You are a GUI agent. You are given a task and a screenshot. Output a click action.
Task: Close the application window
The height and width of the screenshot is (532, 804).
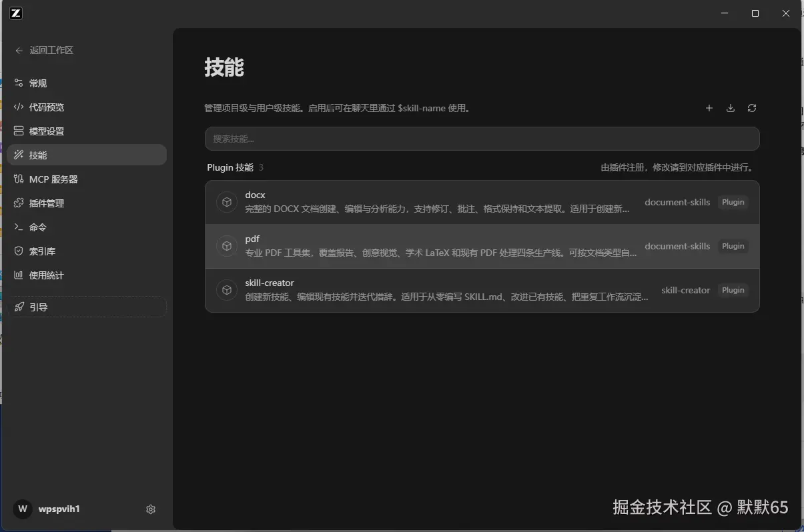[787, 13]
